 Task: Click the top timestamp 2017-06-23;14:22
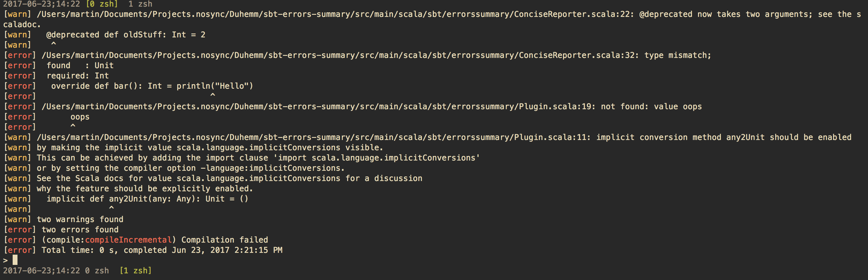[x=42, y=4]
